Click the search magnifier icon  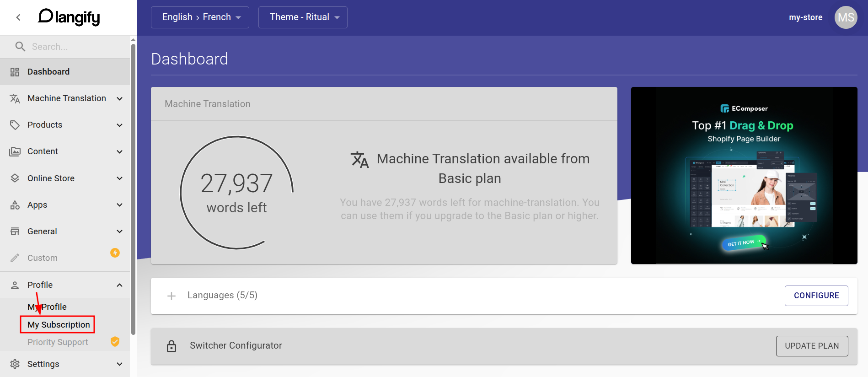point(20,46)
